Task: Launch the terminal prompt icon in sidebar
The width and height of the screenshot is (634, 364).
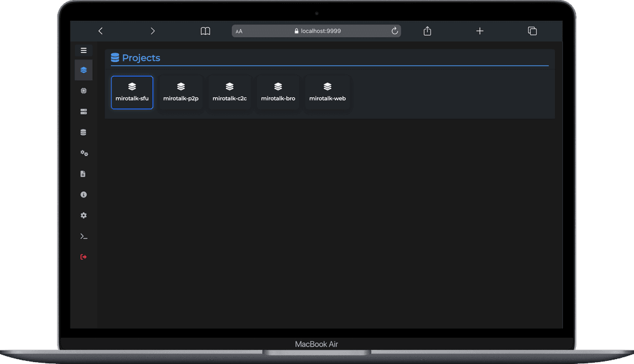Action: click(x=84, y=236)
